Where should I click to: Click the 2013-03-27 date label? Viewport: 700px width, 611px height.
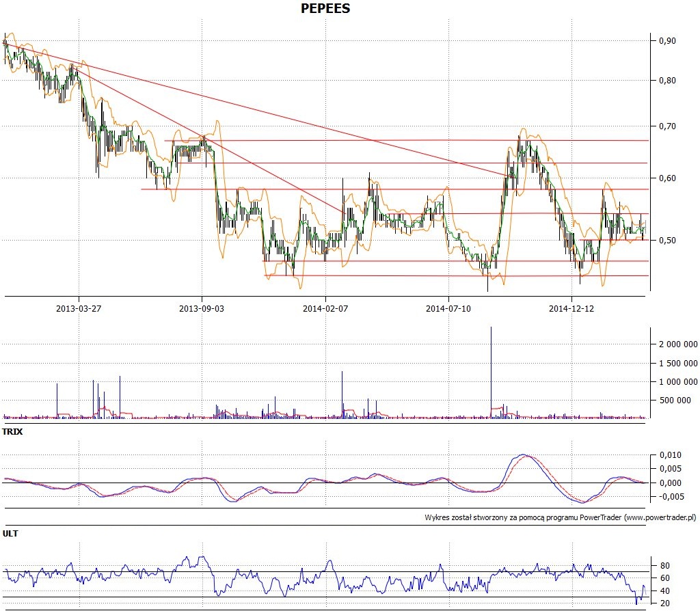[79, 308]
